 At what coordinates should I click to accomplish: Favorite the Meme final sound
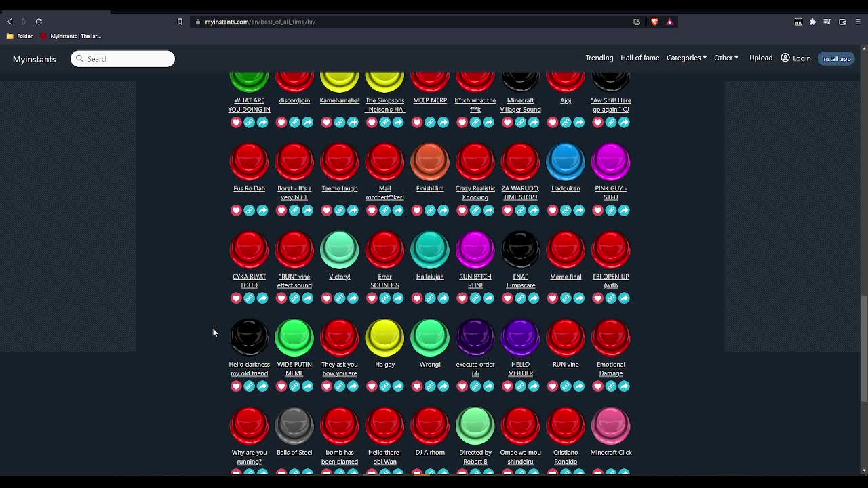click(x=553, y=298)
